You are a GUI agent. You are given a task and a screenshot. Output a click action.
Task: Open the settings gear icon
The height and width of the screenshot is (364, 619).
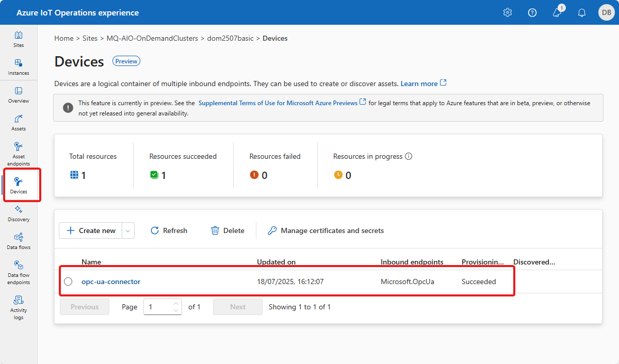pos(508,12)
